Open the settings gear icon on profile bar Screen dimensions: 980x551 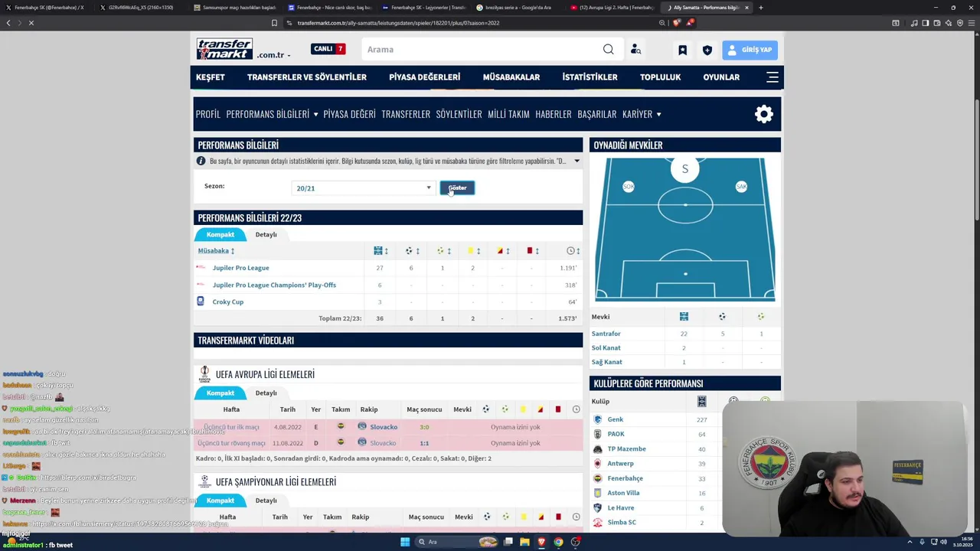point(763,114)
